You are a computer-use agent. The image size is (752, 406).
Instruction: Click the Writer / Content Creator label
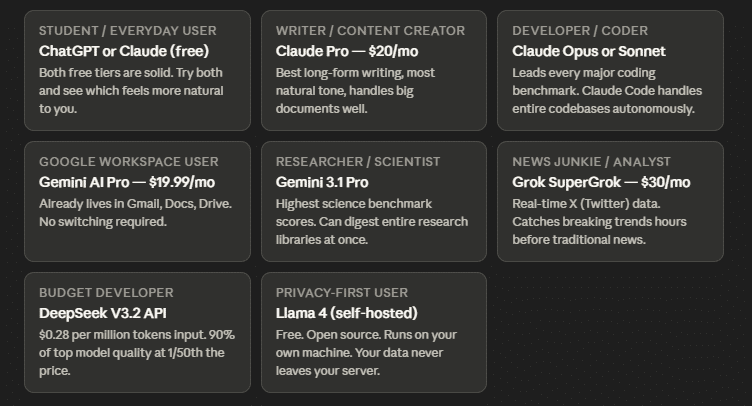[x=370, y=31]
